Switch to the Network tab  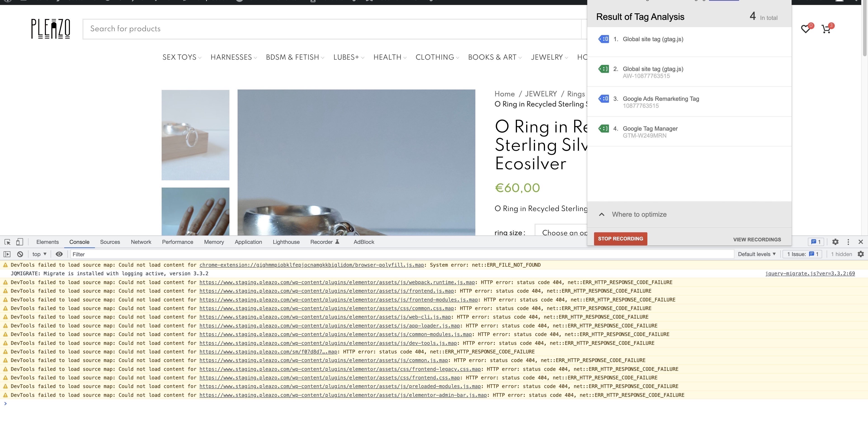[141, 242]
